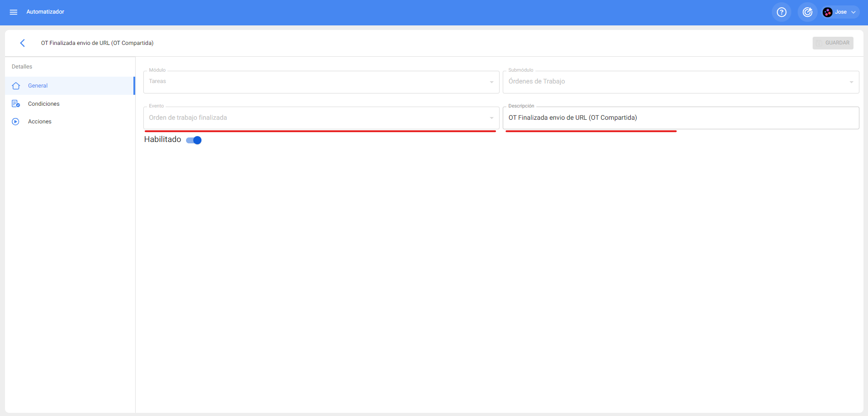Expand the Evento dropdown
868x416 pixels.
click(491, 118)
